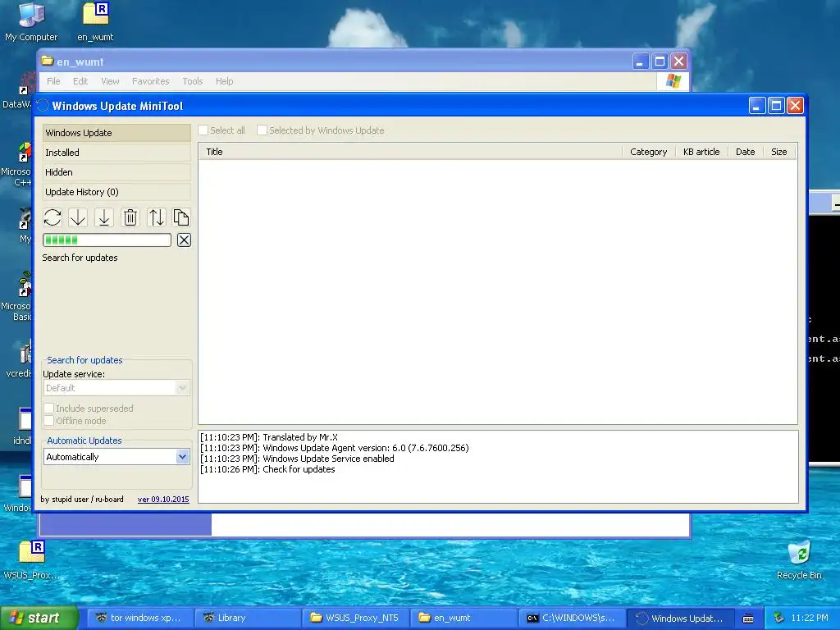The width and height of the screenshot is (840, 630).
Task: Switch to en_wumt taskbar item
Action: [464, 618]
